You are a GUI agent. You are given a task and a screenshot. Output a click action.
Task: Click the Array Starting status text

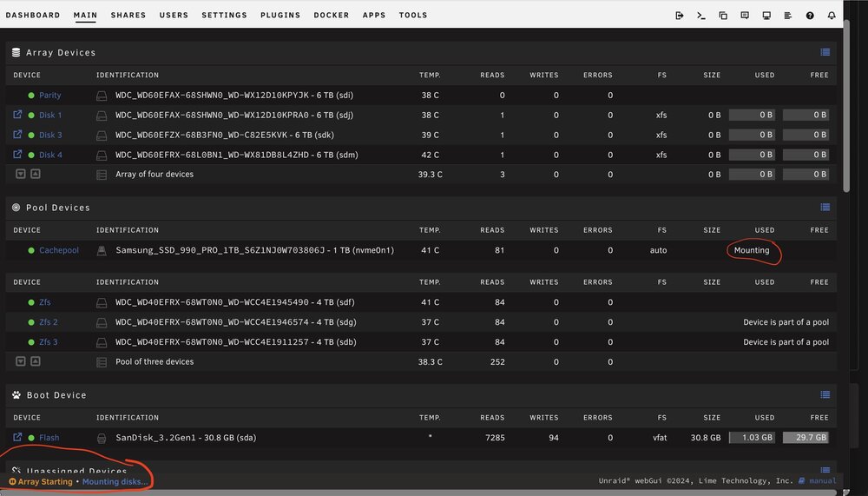coord(45,482)
